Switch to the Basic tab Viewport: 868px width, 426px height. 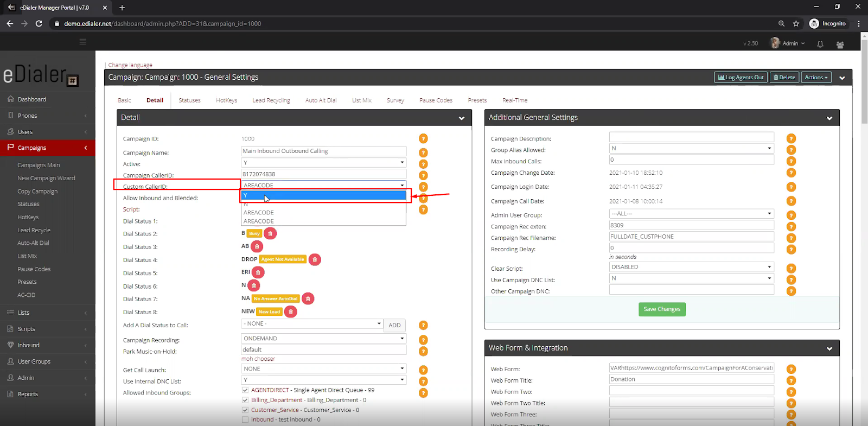[x=124, y=100]
